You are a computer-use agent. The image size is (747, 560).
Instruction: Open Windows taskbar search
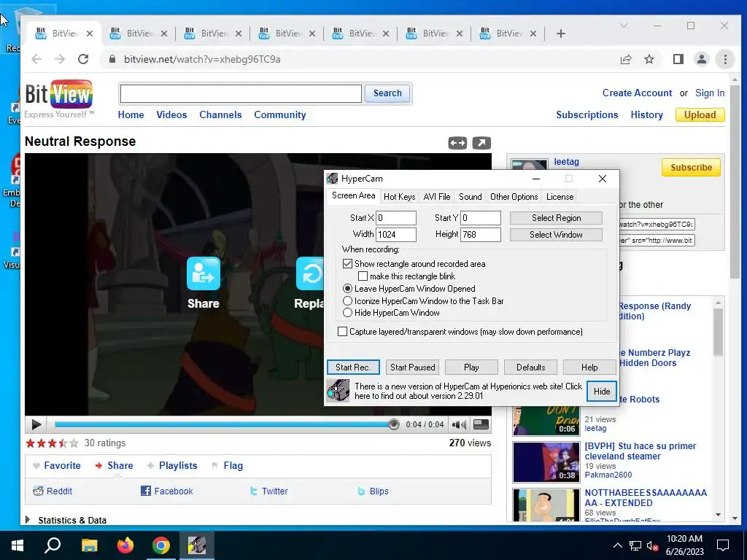tap(53, 545)
